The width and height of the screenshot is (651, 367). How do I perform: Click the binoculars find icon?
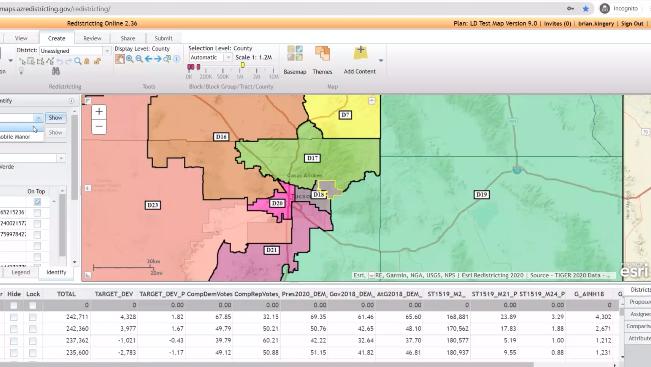pos(56,71)
